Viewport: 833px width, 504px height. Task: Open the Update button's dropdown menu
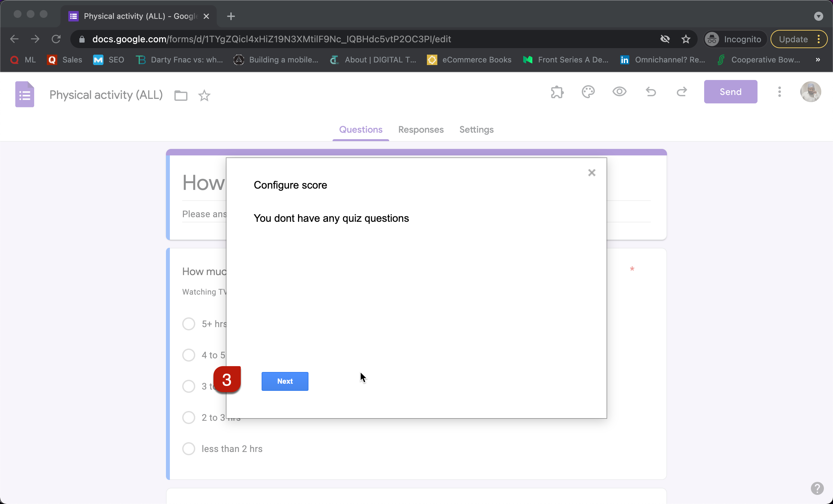point(819,39)
